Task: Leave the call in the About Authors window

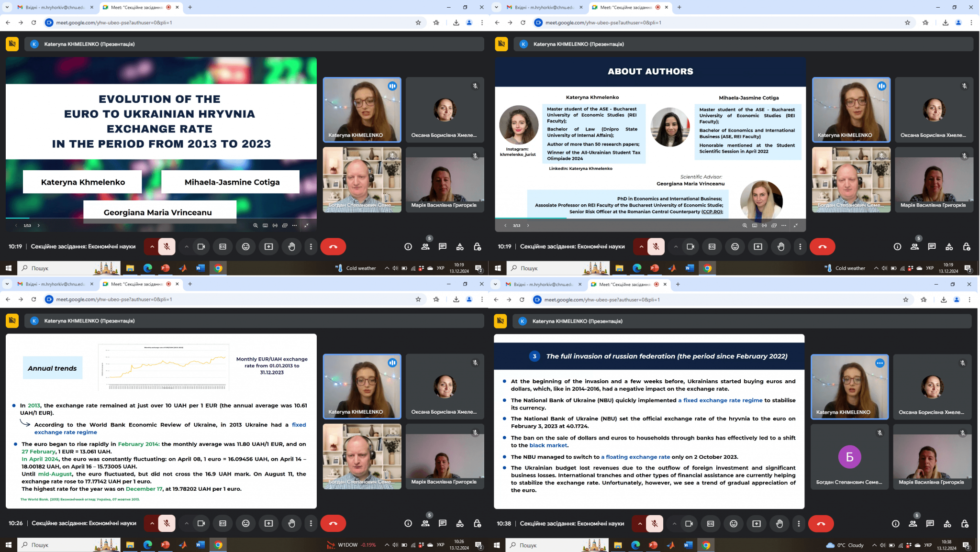Action: pos(823,247)
